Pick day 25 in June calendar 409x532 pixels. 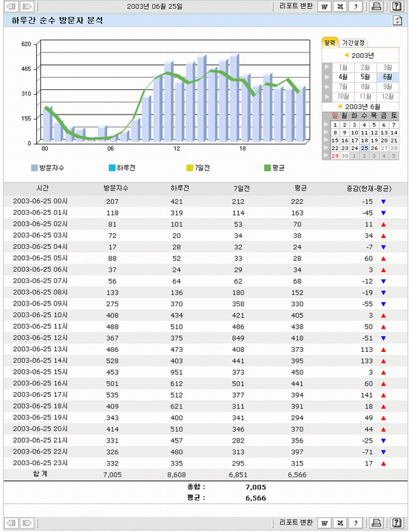[365, 148]
